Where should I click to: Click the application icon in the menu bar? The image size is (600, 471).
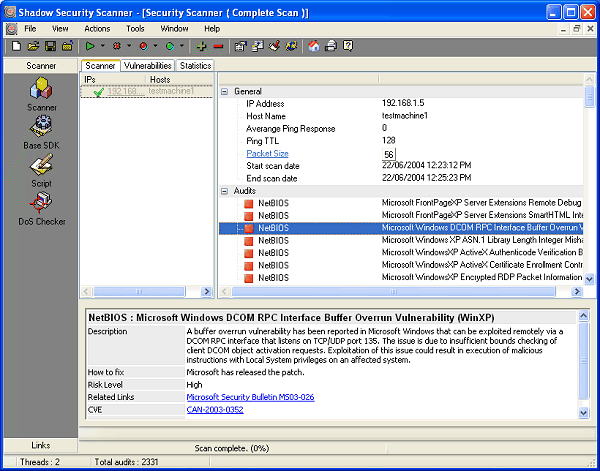tap(12, 29)
